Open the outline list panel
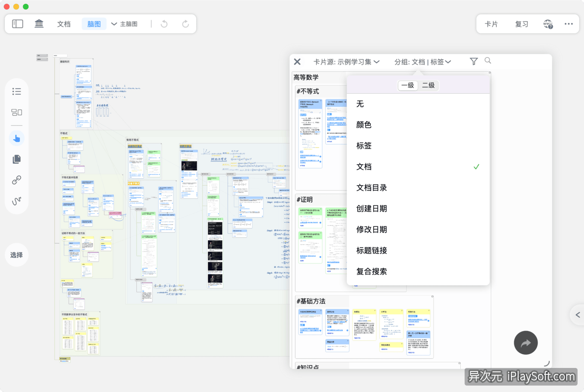 (16, 91)
